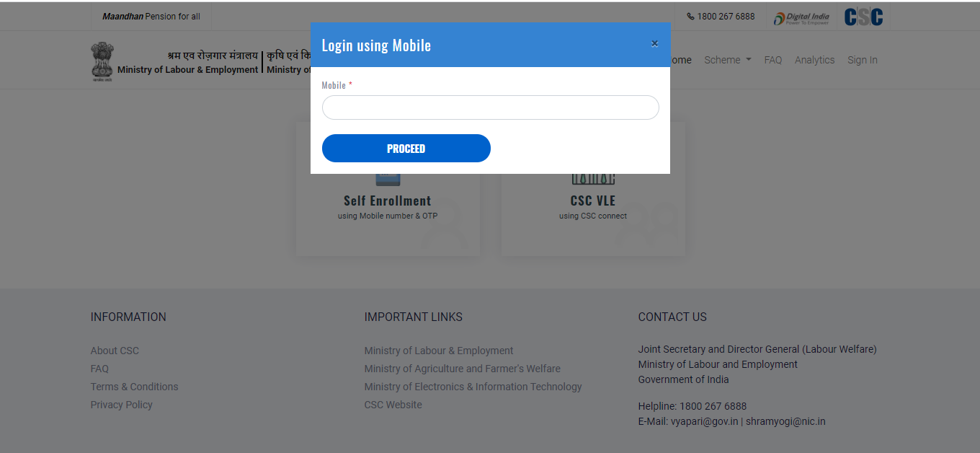This screenshot has width=980, height=453.
Task: Open Ministry of Labour & Employment link
Action: coord(438,351)
